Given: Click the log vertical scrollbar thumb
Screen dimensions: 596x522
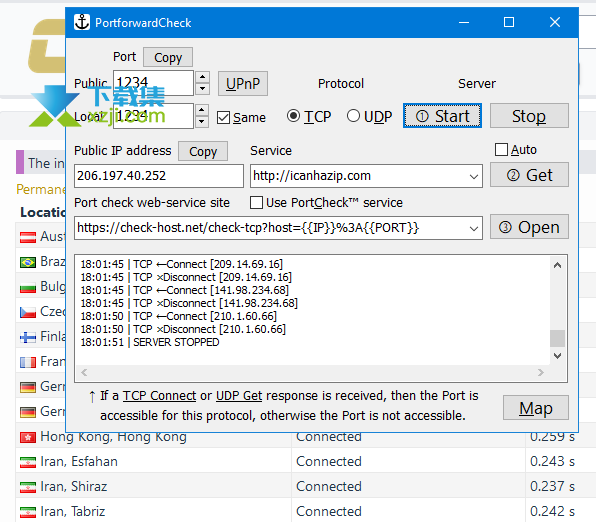Looking at the screenshot, I should 557,338.
